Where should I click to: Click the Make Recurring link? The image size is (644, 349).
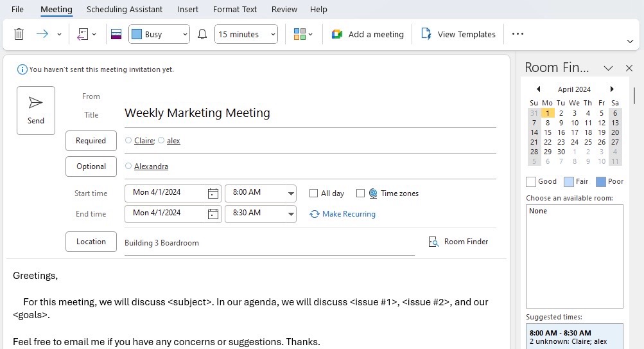[x=342, y=214]
